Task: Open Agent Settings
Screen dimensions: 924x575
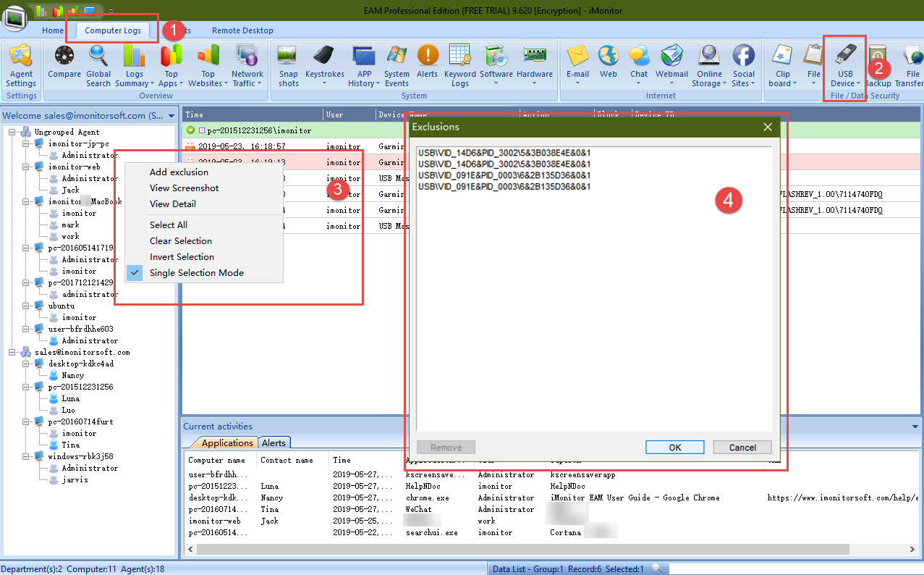Action: pos(21,65)
